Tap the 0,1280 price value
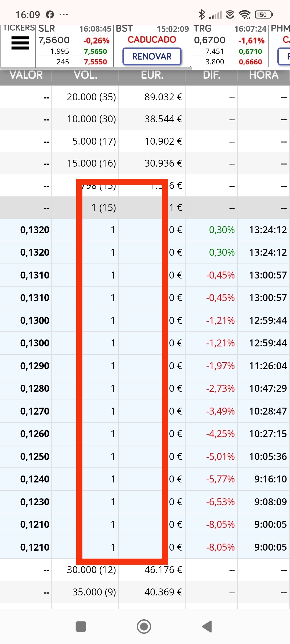Image resolution: width=290 pixels, height=644 pixels. click(35, 388)
